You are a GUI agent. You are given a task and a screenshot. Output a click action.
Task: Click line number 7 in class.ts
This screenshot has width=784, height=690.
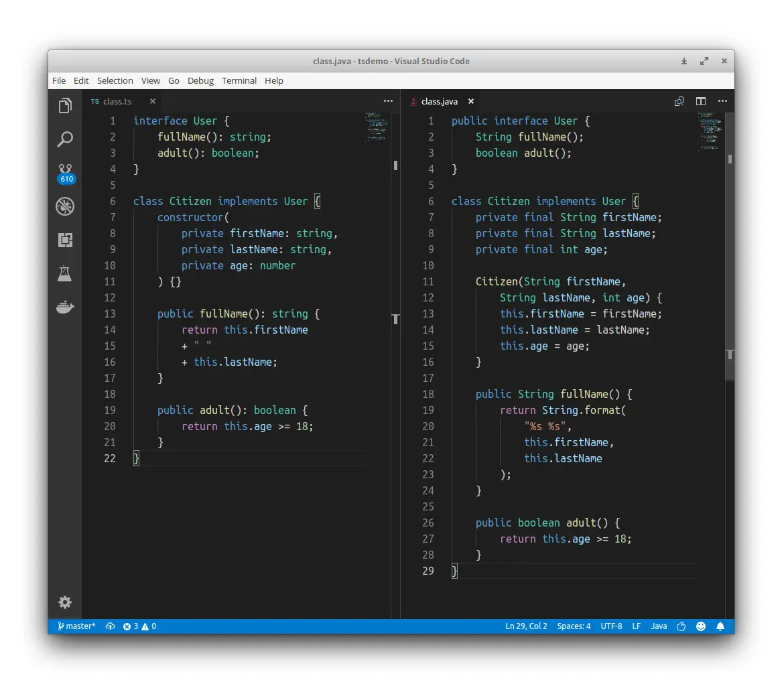click(x=113, y=217)
